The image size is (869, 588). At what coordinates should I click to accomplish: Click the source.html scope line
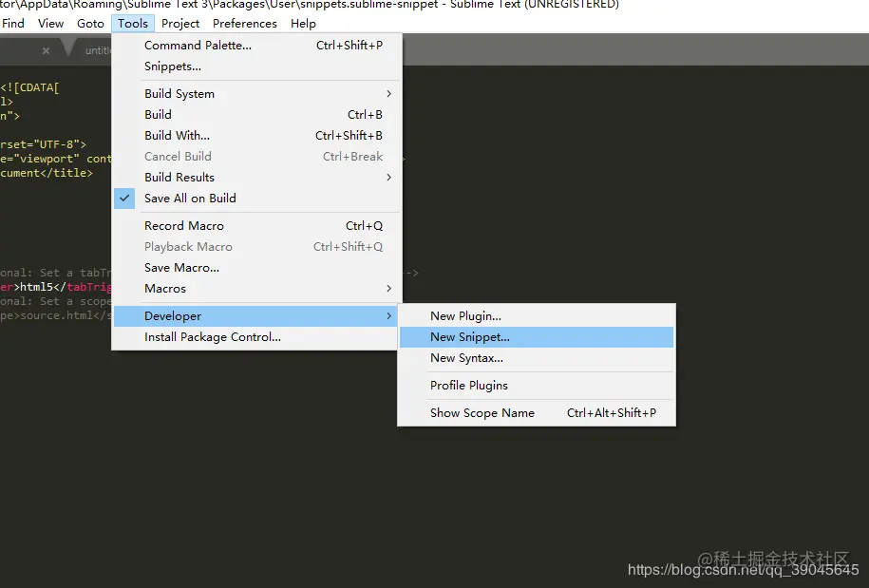55,315
